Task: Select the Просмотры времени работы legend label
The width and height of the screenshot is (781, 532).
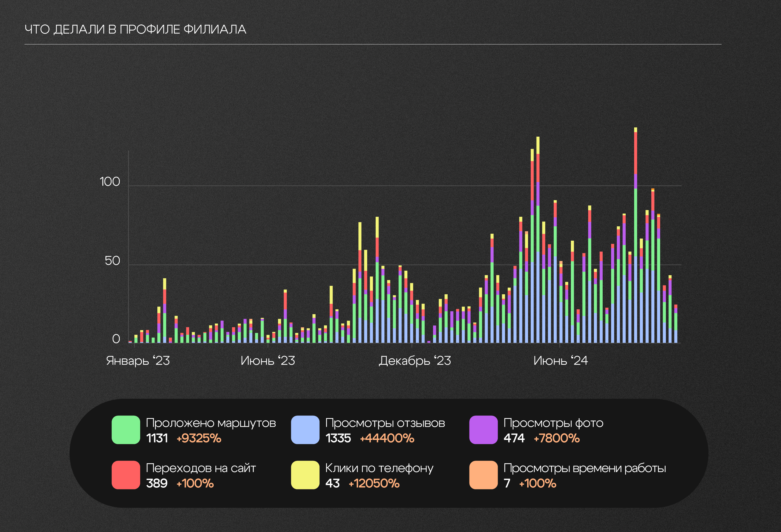Action: (x=584, y=468)
